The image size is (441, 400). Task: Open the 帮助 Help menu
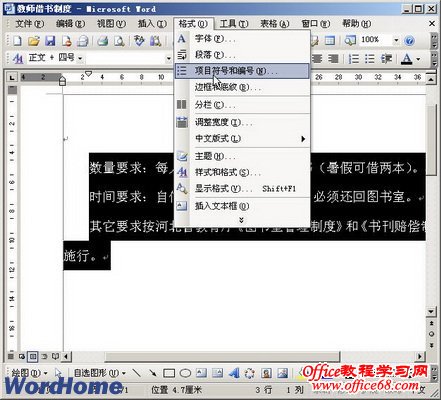356,24
